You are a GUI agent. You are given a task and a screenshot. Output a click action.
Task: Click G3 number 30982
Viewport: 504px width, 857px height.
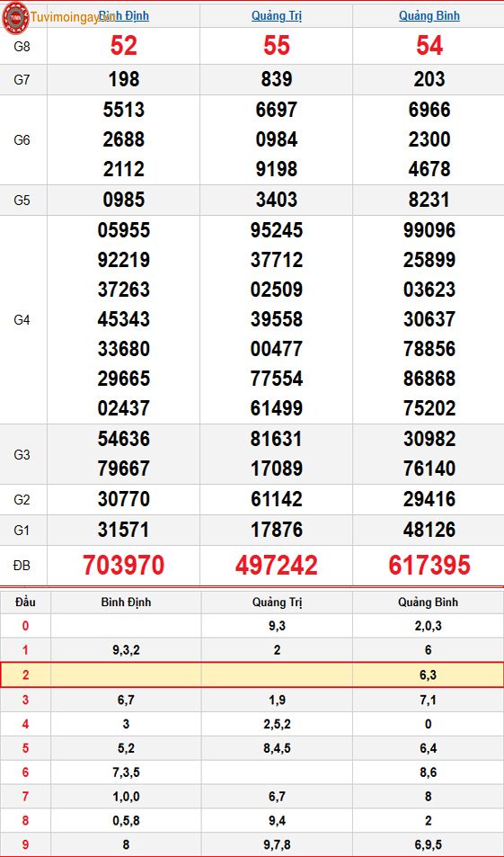click(429, 439)
